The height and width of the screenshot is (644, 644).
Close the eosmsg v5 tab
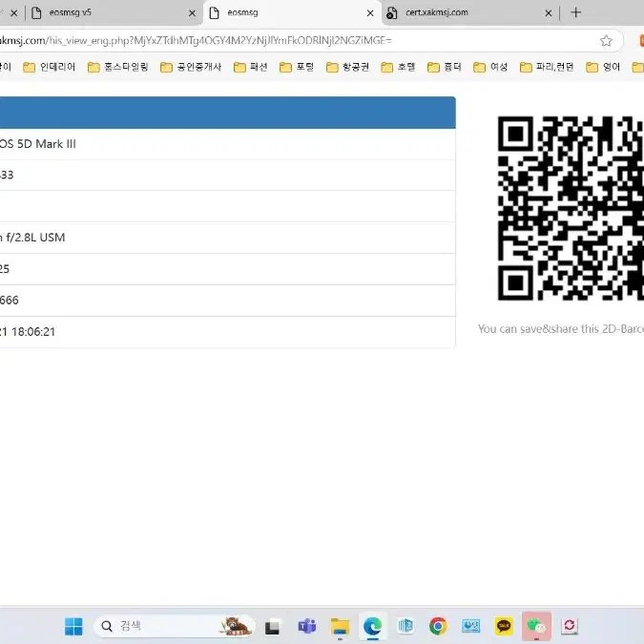pyautogui.click(x=192, y=13)
